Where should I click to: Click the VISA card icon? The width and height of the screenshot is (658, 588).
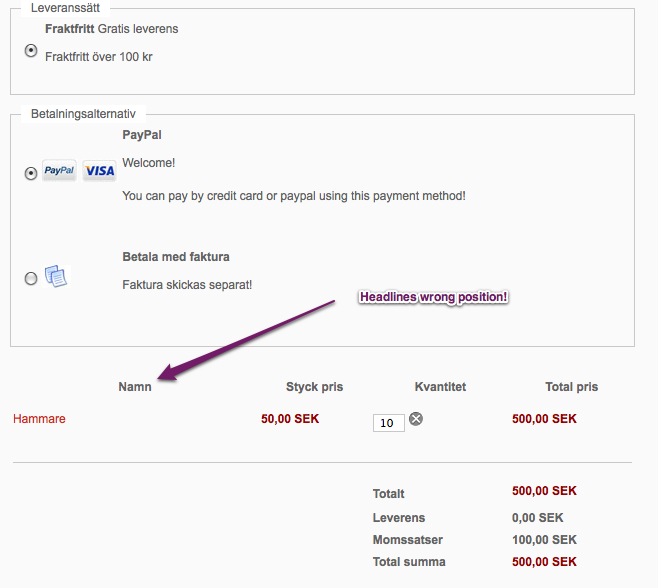[99, 171]
